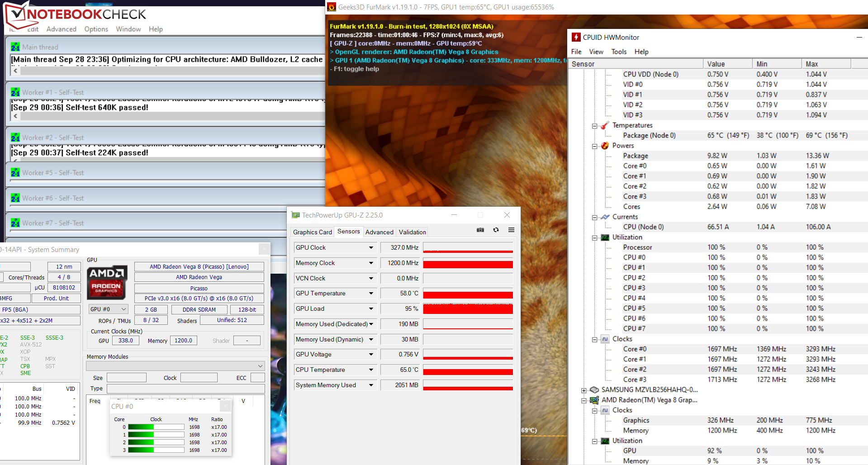Click the AMD Radeon Vega 8 (Picasso) [Lenovo] field
The width and height of the screenshot is (868, 465).
pyautogui.click(x=199, y=267)
